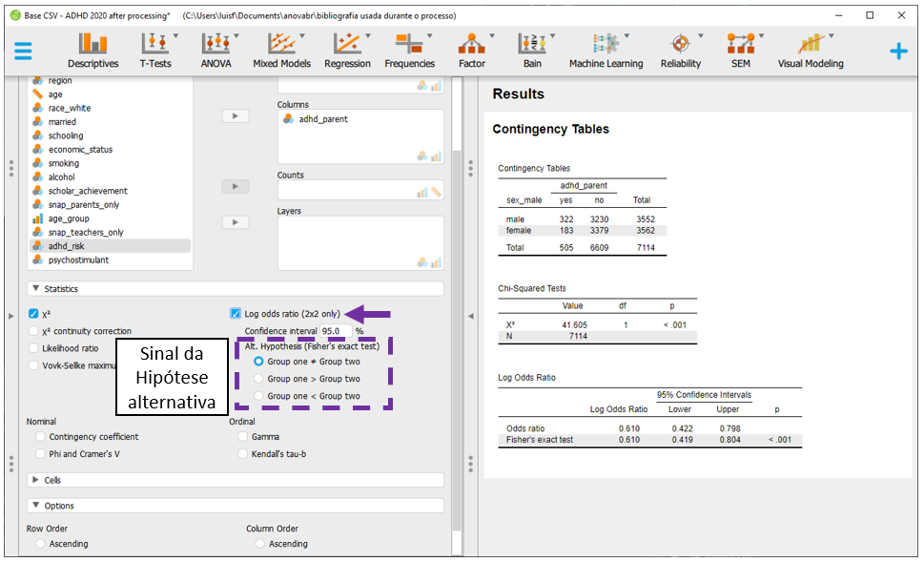Open the ANOVA module menu
Screen dimensions: 924x562
tap(216, 51)
